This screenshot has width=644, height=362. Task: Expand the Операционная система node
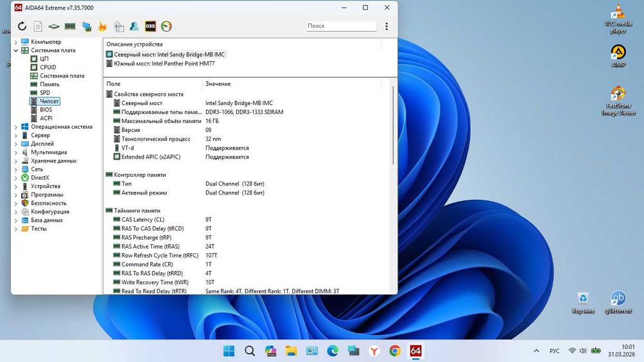[x=15, y=127]
